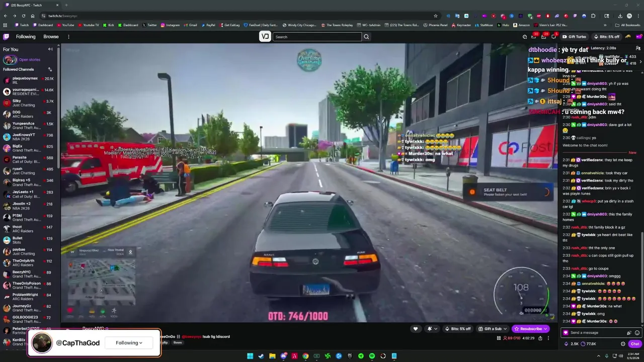Viewport: 644px width, 362px height.
Task: Click the heart follow button under stream
Action: coord(415,329)
